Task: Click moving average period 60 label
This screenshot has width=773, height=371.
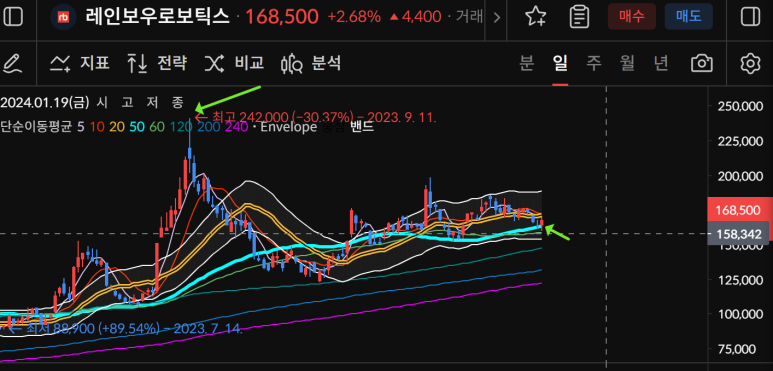Action: click(157, 127)
